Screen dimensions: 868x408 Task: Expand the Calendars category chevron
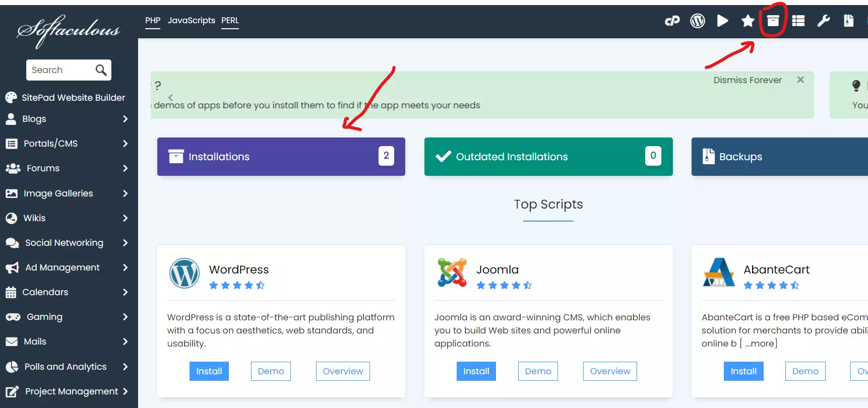[x=125, y=292]
